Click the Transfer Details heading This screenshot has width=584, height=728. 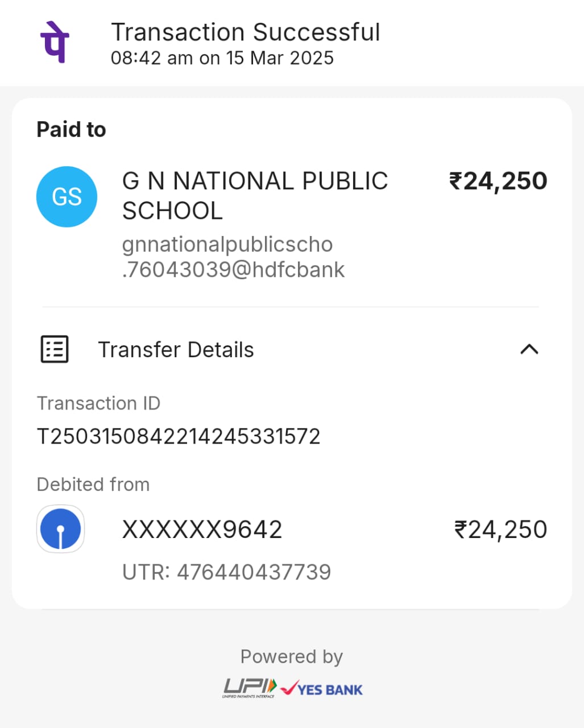[x=176, y=350]
